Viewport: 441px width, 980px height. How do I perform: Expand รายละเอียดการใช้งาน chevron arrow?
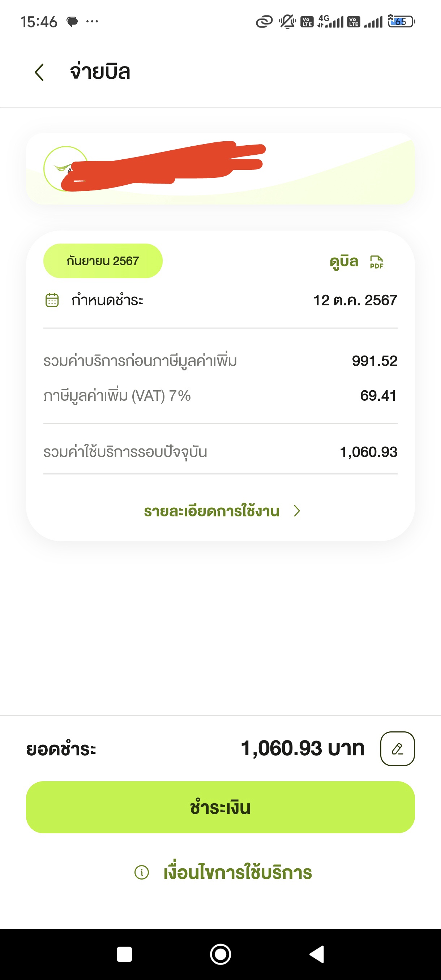point(297,511)
